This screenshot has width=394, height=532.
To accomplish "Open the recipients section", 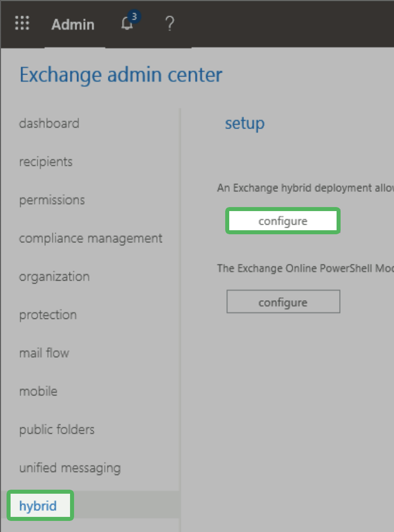I will coord(46,161).
